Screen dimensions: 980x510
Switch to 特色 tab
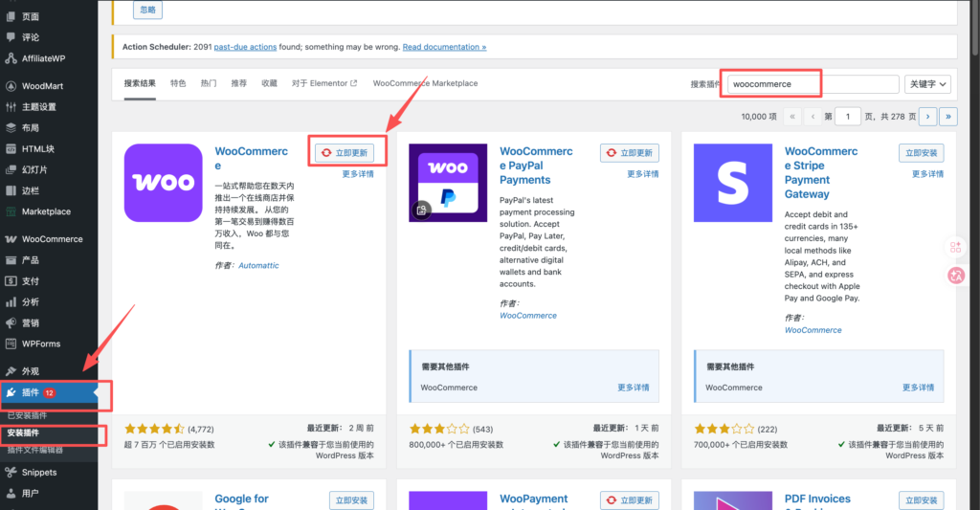[x=178, y=83]
